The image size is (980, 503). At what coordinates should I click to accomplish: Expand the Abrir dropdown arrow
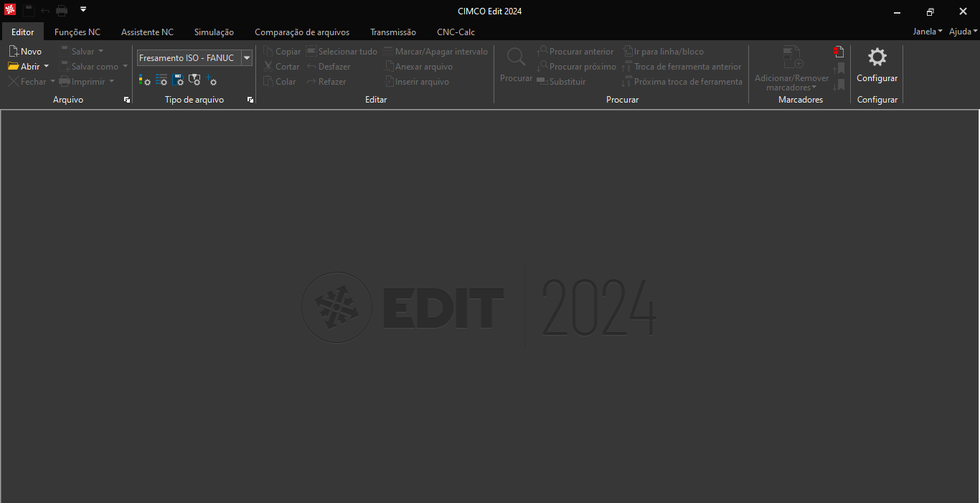pyautogui.click(x=47, y=67)
